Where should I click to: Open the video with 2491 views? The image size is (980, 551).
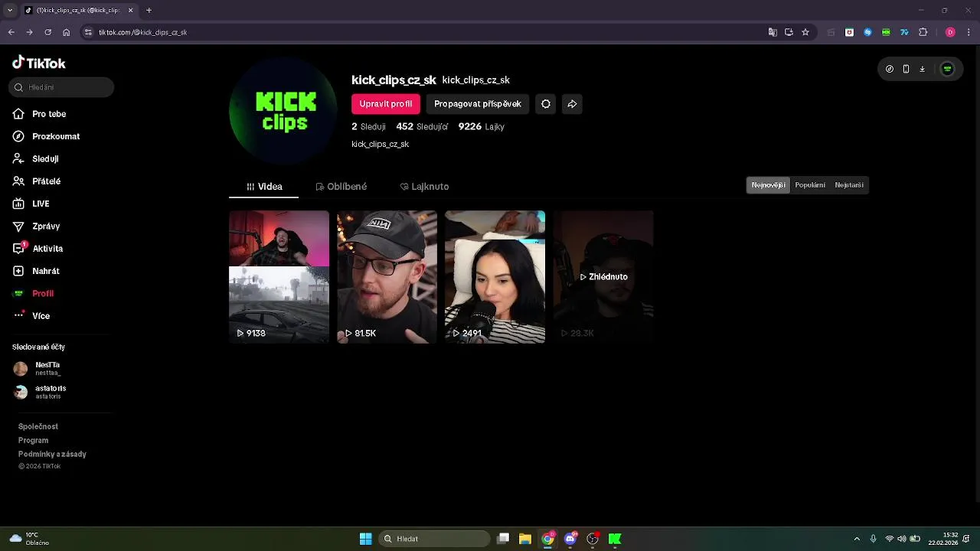pos(495,277)
